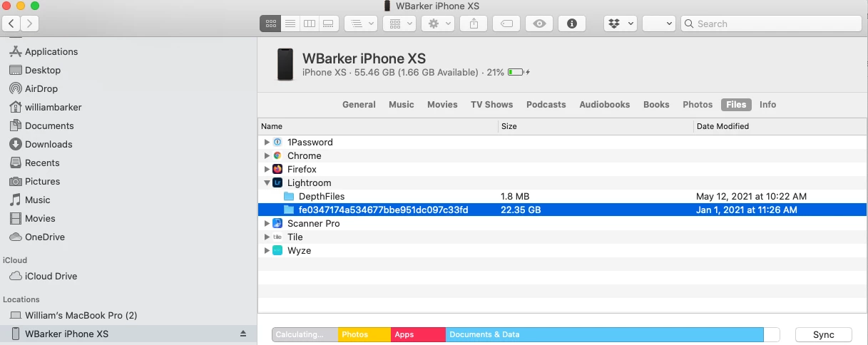Sort by the Name column header

tap(378, 126)
